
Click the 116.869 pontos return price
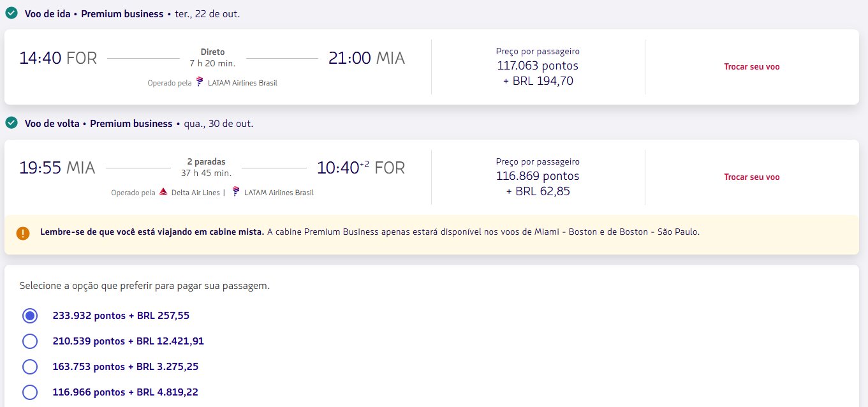coord(538,176)
